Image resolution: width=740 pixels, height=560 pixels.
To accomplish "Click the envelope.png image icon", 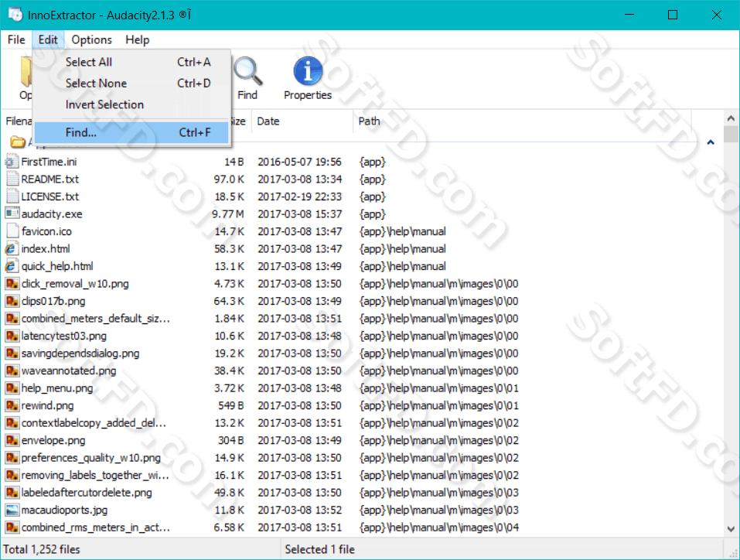I will pos(12,441).
